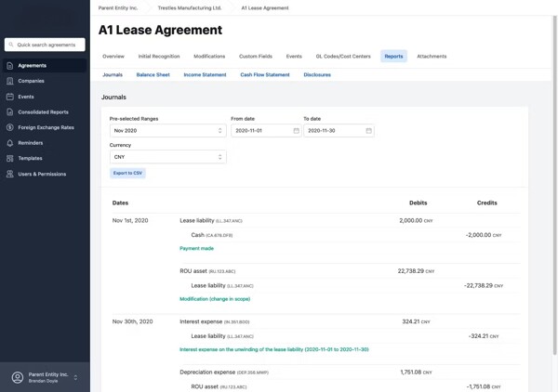Click the A1 Lease Agreement breadcrumb
This screenshot has width=558, height=392.
point(265,7)
